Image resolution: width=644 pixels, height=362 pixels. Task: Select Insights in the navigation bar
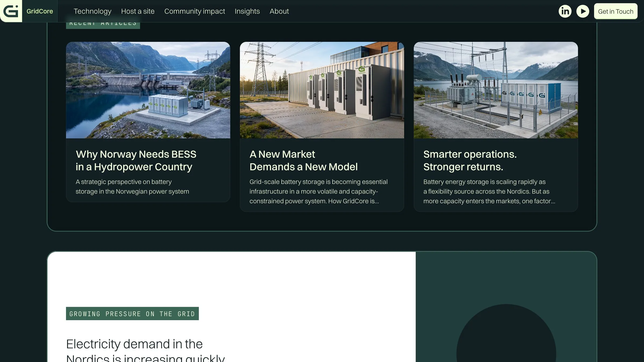point(247,11)
